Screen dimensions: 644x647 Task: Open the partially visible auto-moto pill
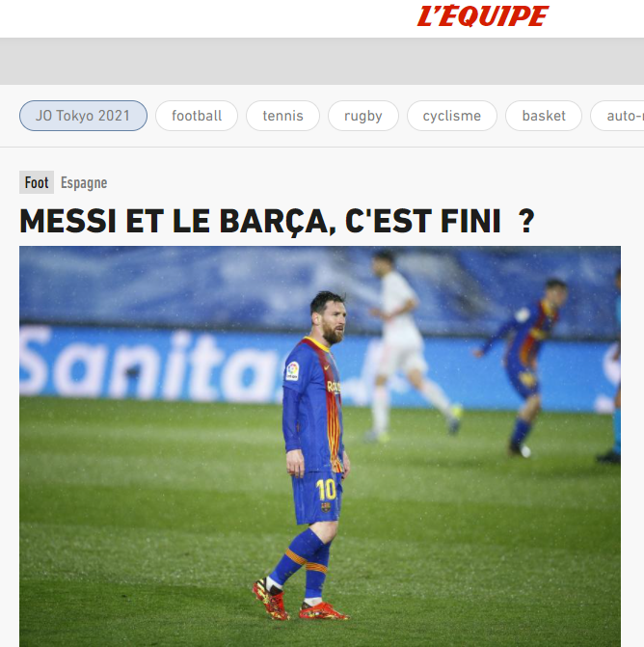click(x=618, y=116)
